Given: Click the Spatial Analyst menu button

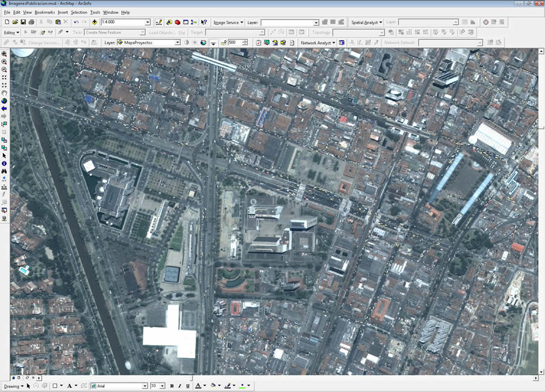Looking at the screenshot, I should pos(366,22).
